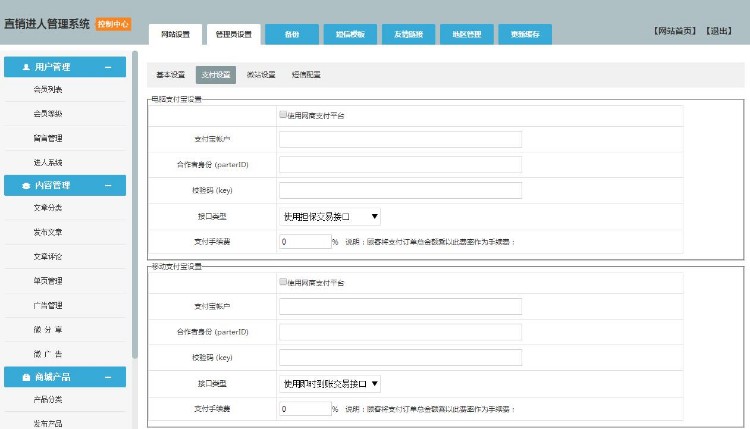Click the 【退出】 logout link
750x429 pixels.
719,31
